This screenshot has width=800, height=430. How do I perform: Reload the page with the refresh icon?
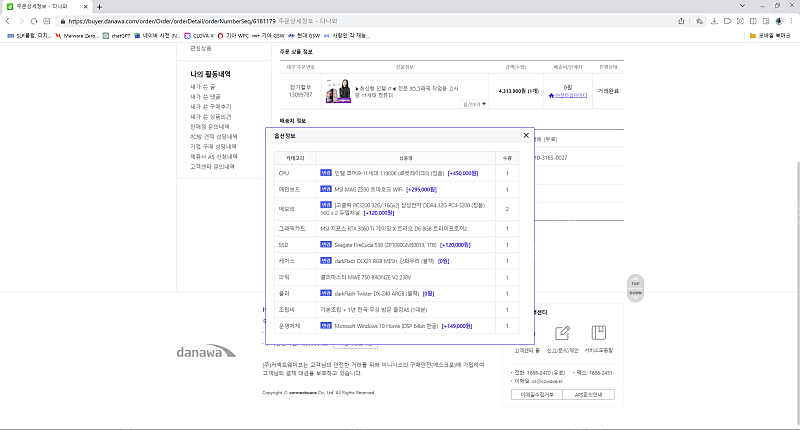34,21
